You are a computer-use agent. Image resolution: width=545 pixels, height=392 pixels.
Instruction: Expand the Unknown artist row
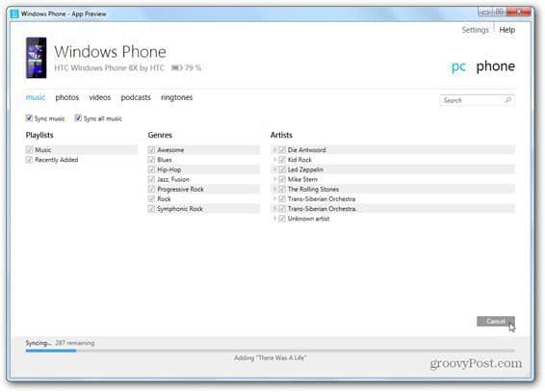(274, 219)
